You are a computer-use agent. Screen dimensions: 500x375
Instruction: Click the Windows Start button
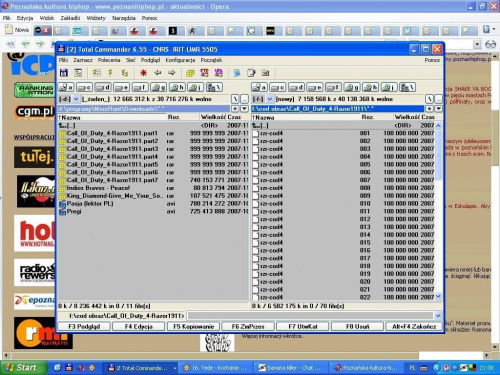click(x=22, y=368)
